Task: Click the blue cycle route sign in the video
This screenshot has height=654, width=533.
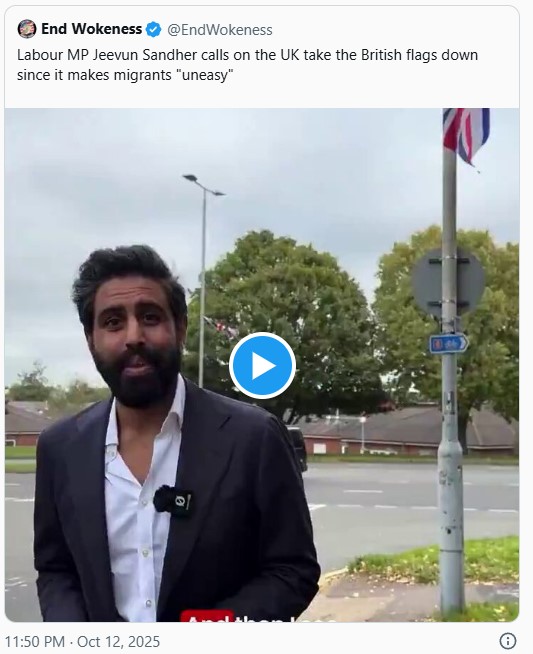Action: pyautogui.click(x=449, y=344)
